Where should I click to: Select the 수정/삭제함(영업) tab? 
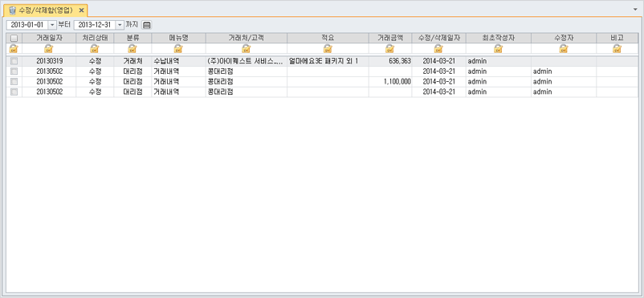(x=41, y=10)
